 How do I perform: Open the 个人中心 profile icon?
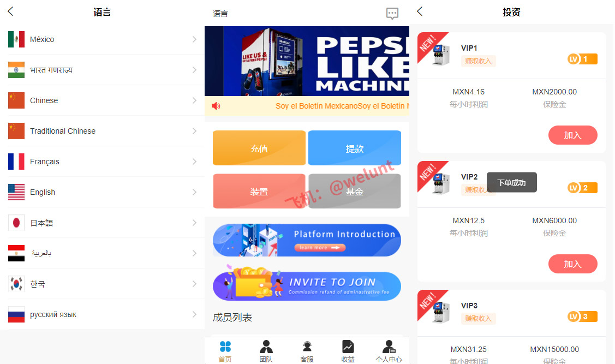click(x=389, y=347)
